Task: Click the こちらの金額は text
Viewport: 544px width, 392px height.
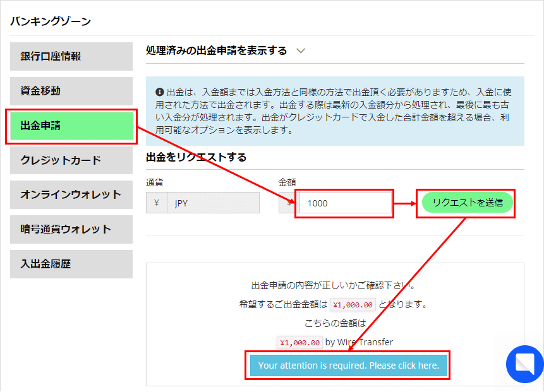Action: (x=335, y=323)
